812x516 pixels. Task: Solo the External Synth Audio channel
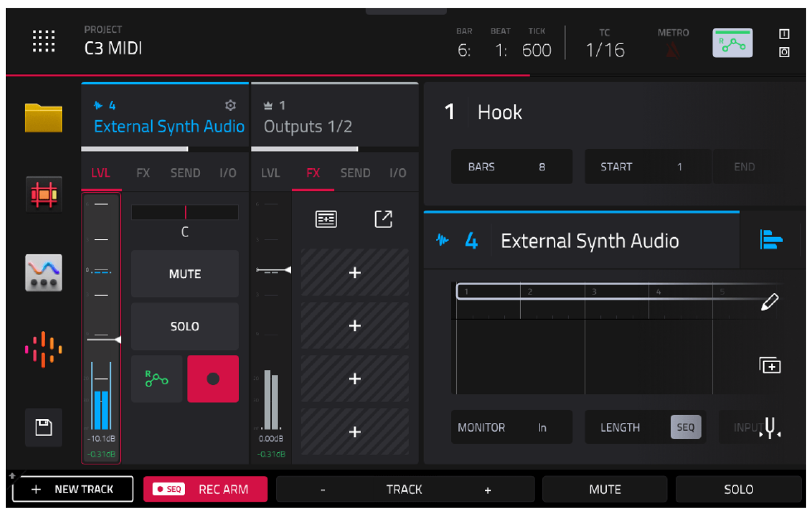[x=185, y=326]
